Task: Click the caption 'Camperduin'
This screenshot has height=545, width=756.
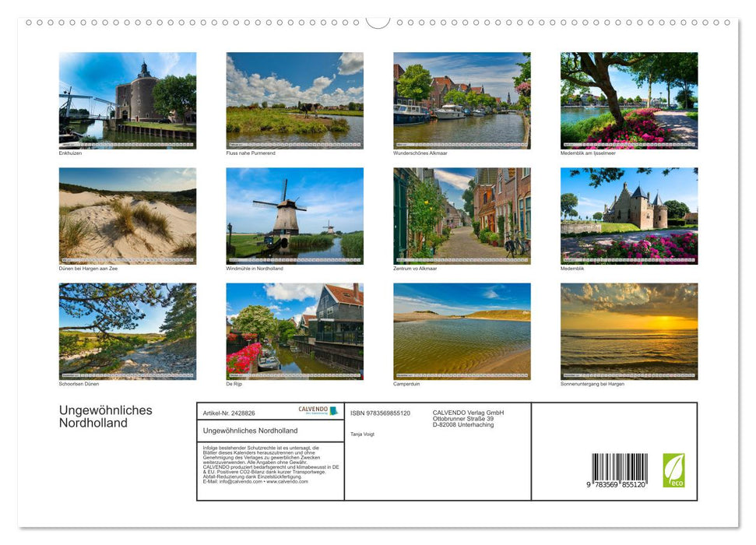Action: 406,384
